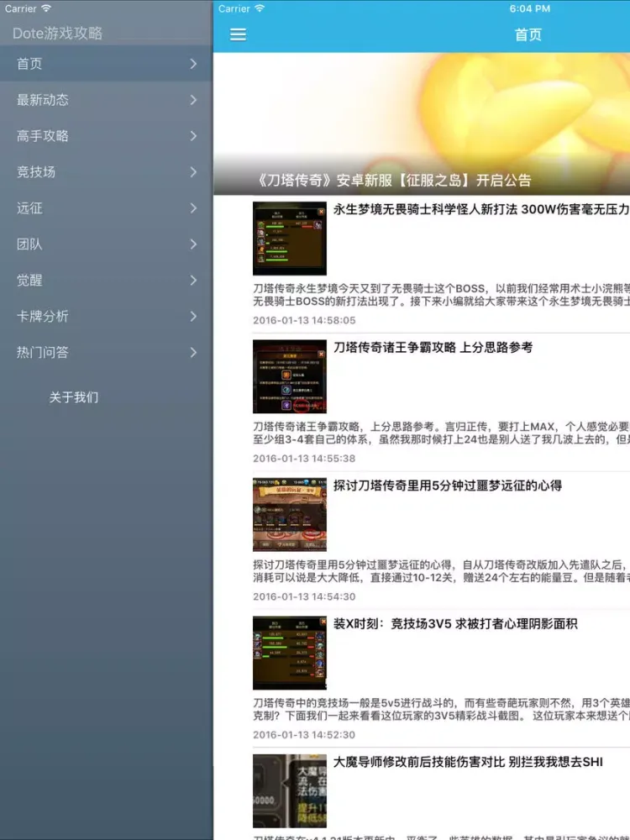Tap the hamburger menu icon
The image size is (630, 840).
tap(238, 34)
